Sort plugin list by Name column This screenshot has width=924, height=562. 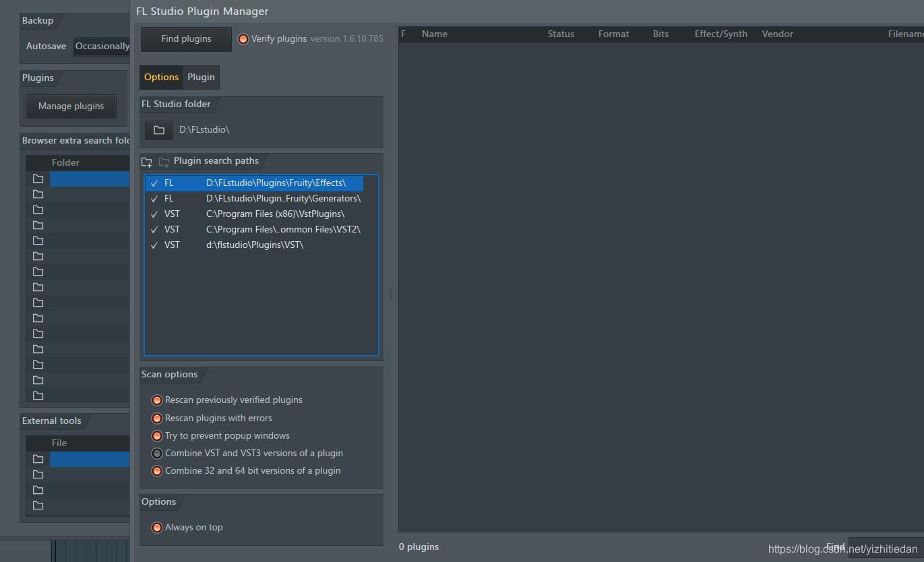pyautogui.click(x=435, y=34)
